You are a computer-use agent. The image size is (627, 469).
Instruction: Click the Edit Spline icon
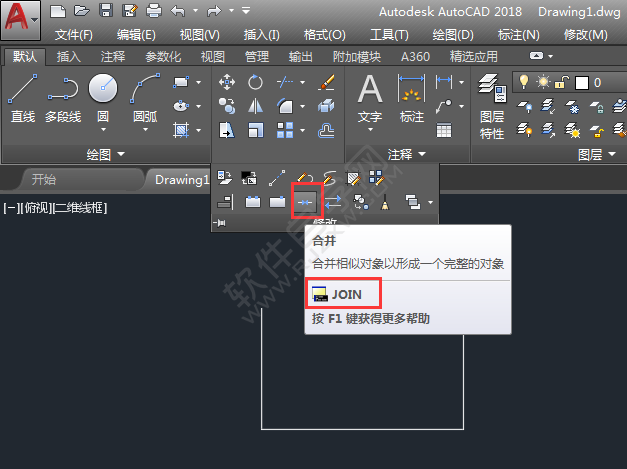(x=330, y=178)
